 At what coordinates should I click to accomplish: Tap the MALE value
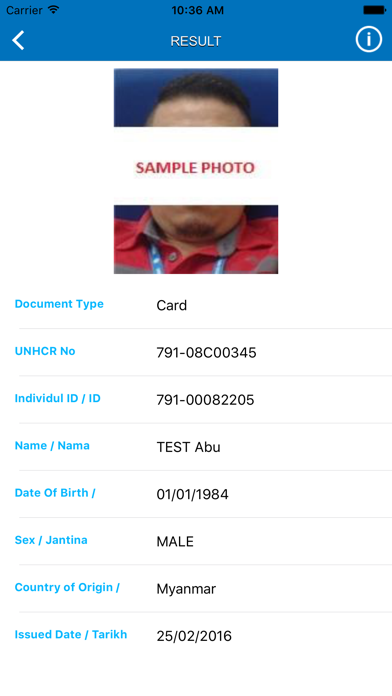click(x=175, y=542)
